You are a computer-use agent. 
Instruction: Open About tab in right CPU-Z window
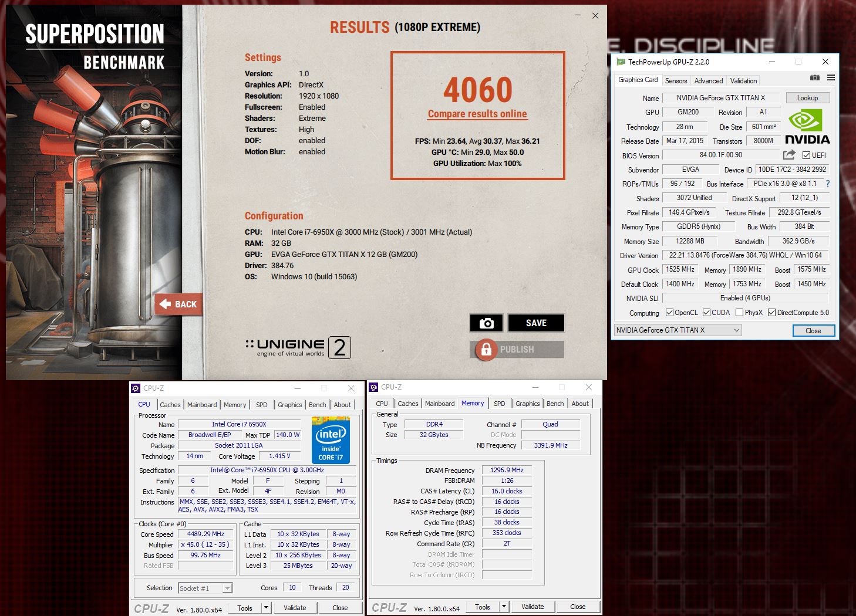point(580,404)
